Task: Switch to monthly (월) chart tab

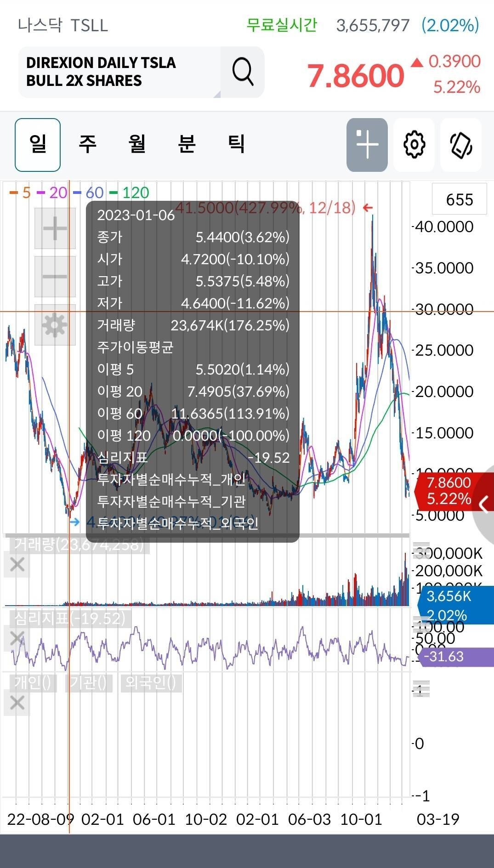Action: (x=137, y=145)
